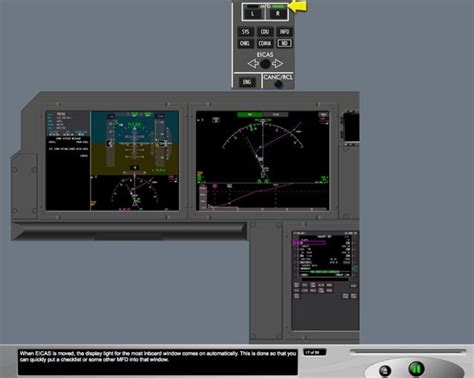Image resolution: width=474 pixels, height=378 pixels.
Task: Select the MFD R window button
Action: [277, 14]
